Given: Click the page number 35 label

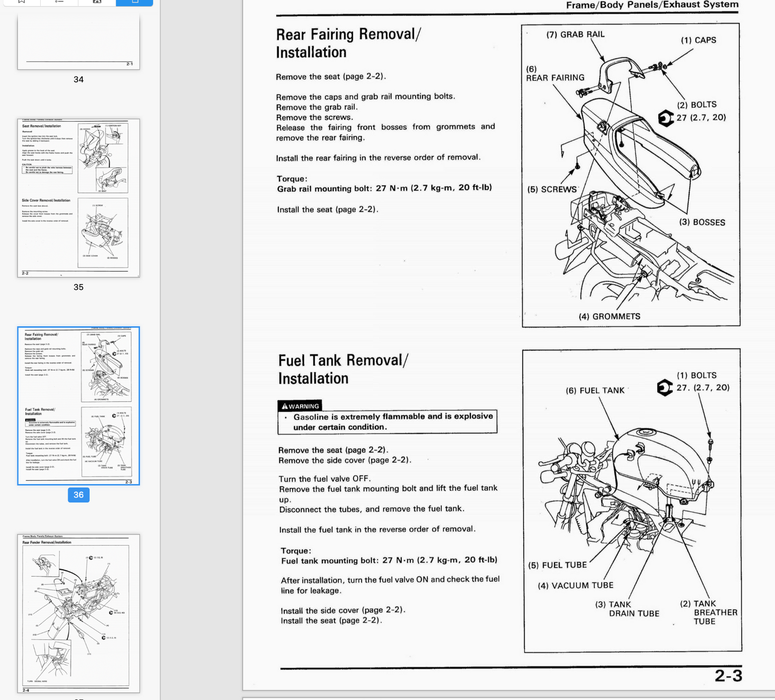Looking at the screenshot, I should click(78, 287).
